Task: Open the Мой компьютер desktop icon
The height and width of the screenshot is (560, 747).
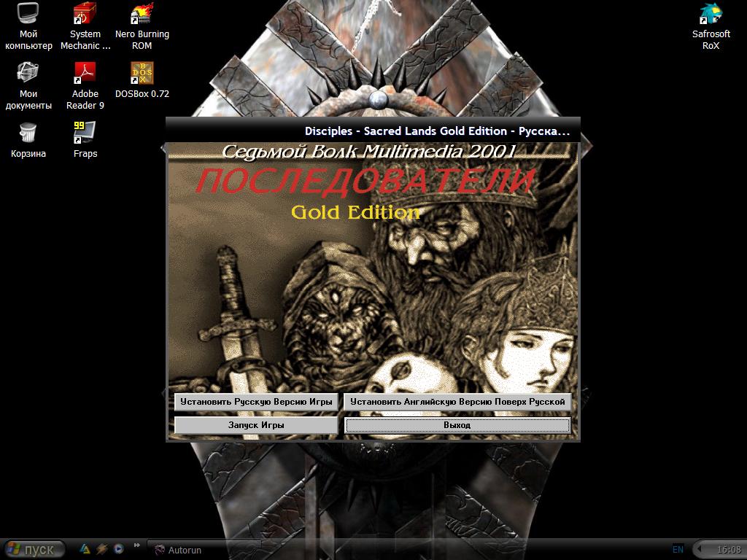Action: pos(28,26)
